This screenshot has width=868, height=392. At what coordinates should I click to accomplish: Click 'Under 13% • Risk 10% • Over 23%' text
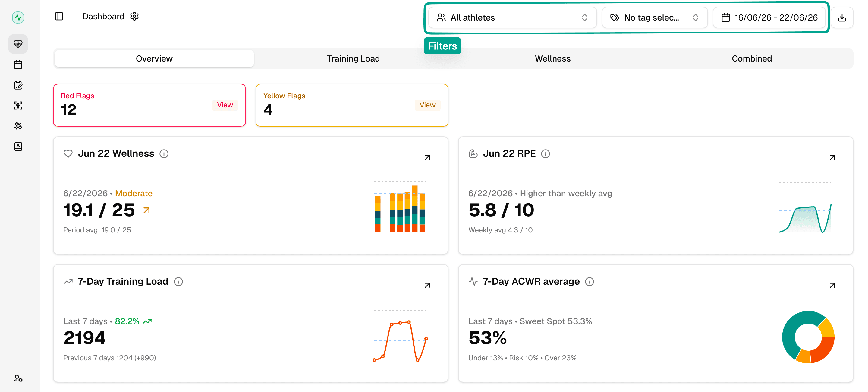click(x=522, y=358)
